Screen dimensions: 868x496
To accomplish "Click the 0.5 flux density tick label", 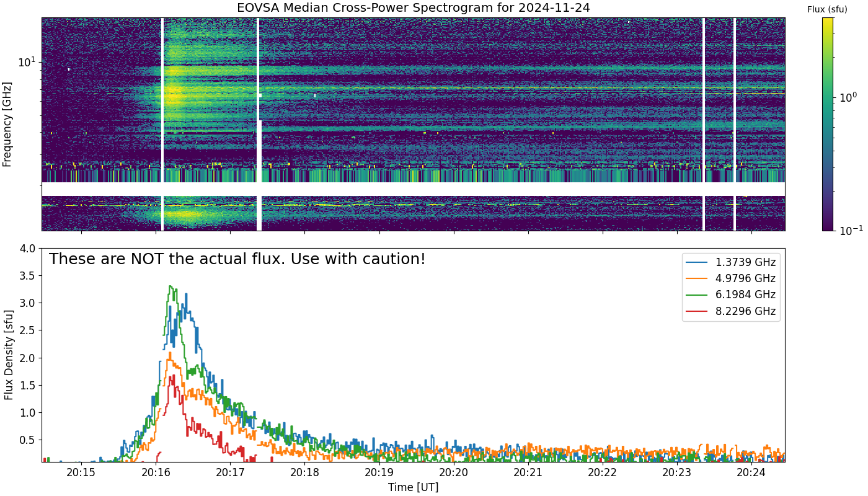I will pyautogui.click(x=28, y=440).
